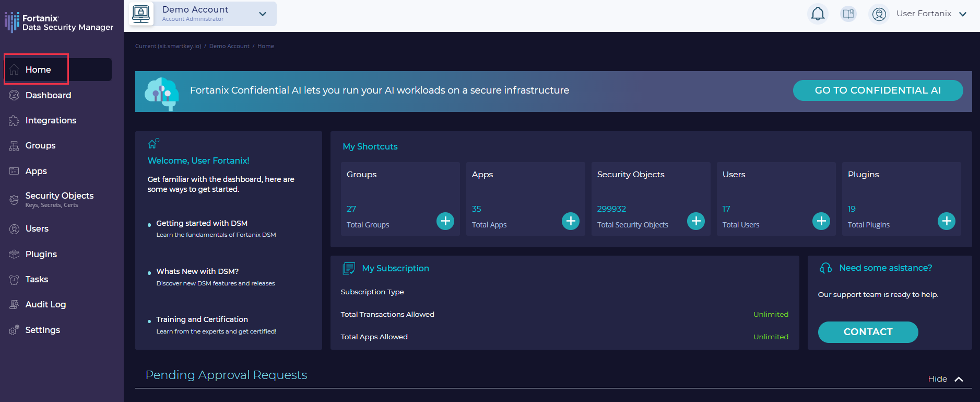Open the User Fortanix menu chevron

click(963, 14)
